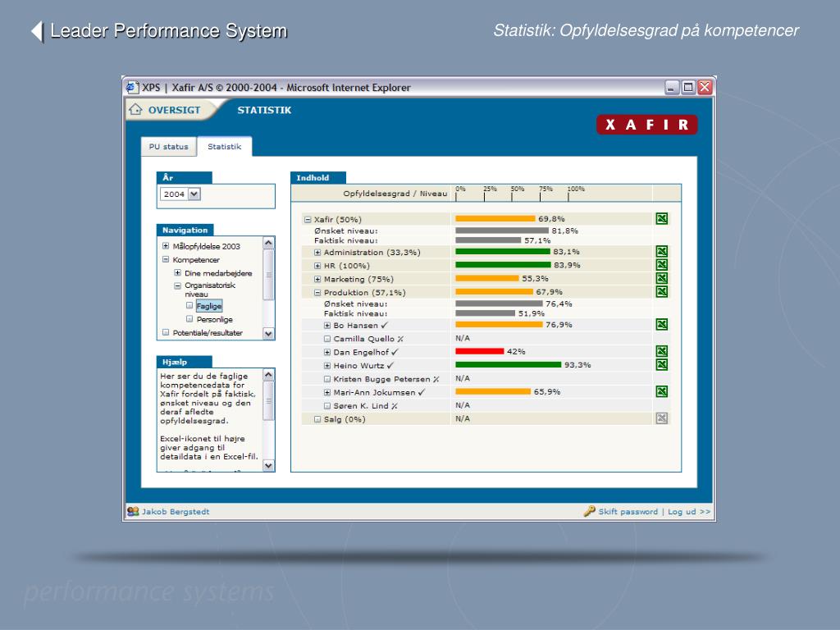Click the user icon beside Jakob Bergstedt
This screenshot has height=630, width=840.
click(x=133, y=512)
